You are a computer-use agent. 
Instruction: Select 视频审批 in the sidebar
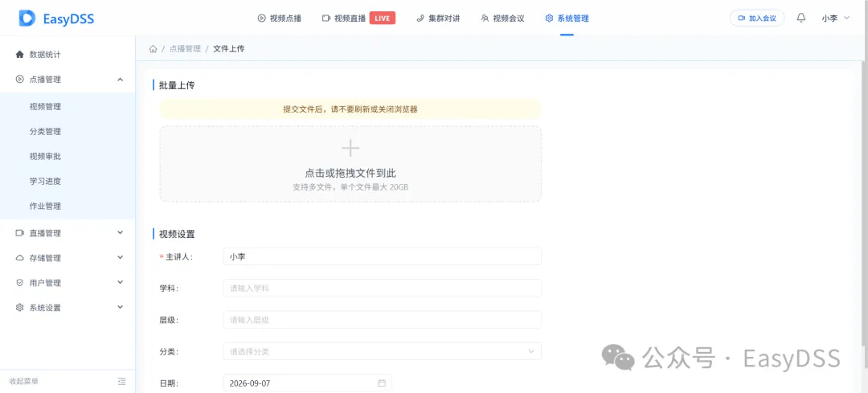tap(45, 156)
